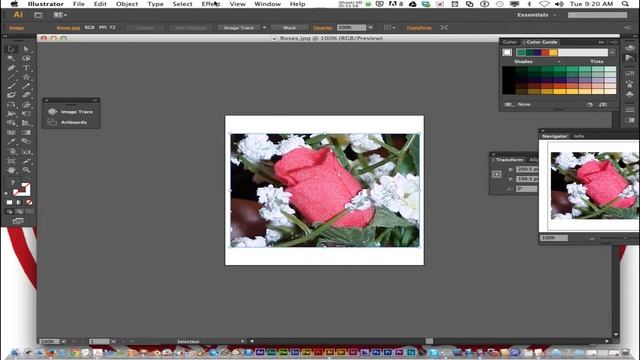Enable Draw Normal mode

tap(9, 211)
